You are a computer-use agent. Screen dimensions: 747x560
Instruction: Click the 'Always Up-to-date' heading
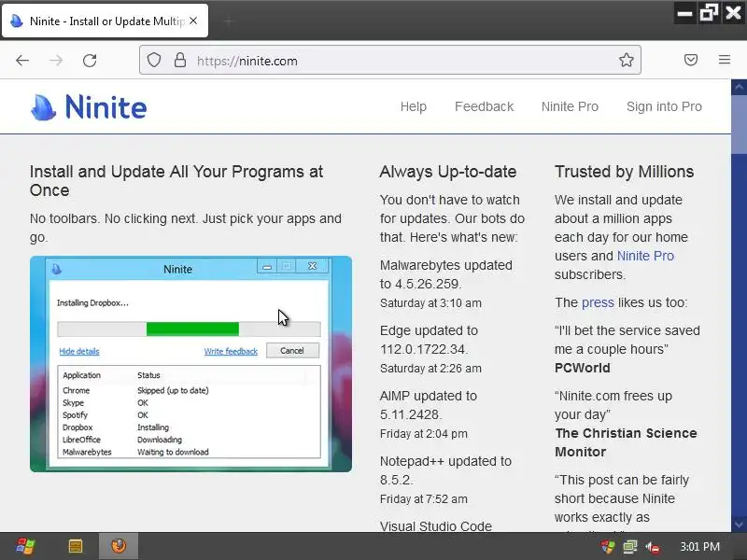448,172
